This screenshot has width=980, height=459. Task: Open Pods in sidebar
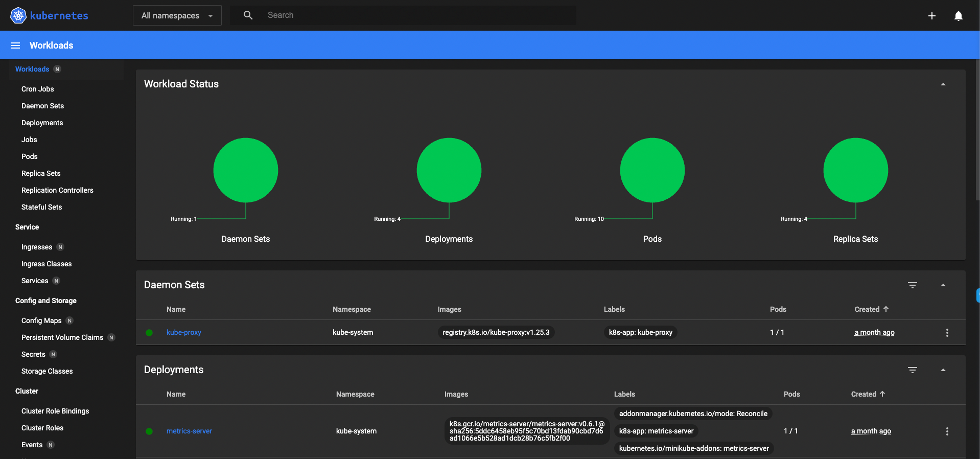coord(30,156)
